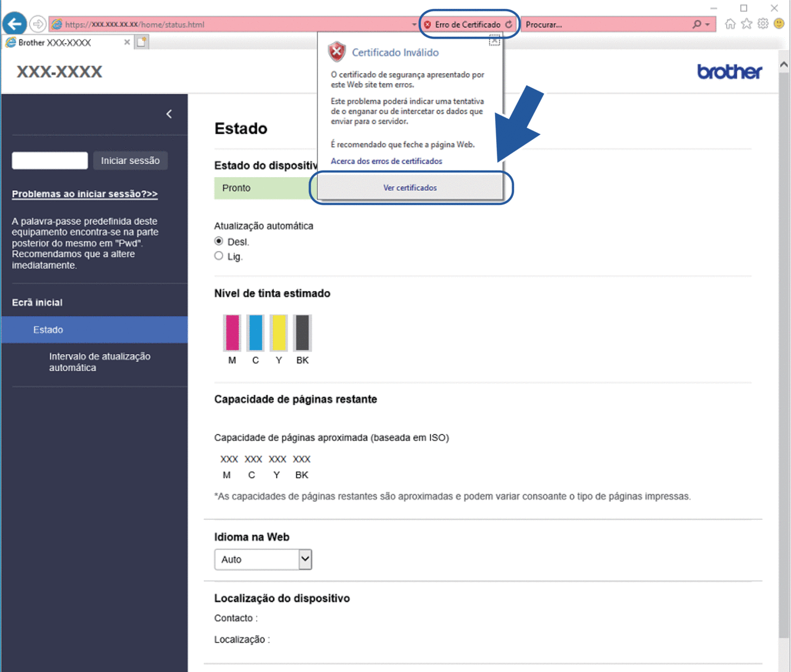Open browser Tools gear icon
The image size is (791, 672).
(763, 24)
